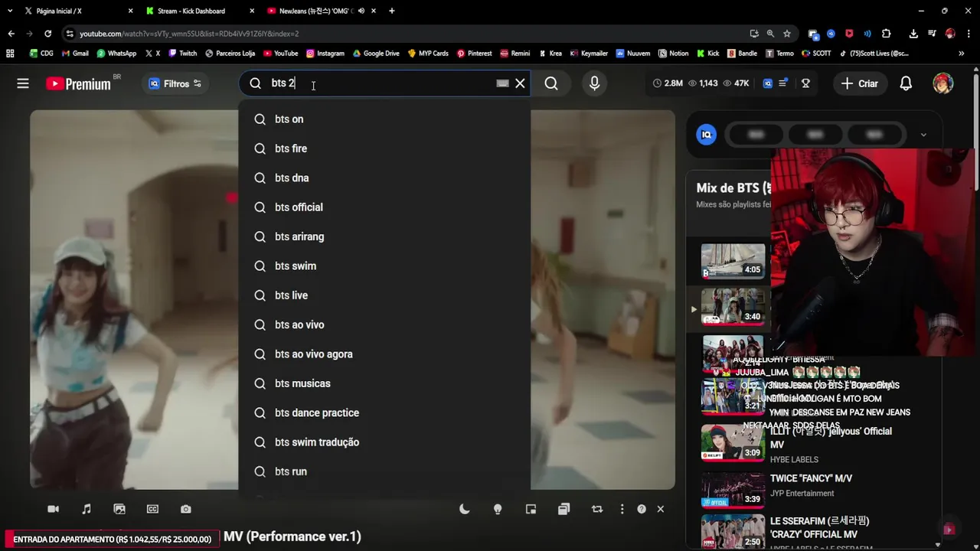Expand the bookmarks overflow chevron

[961, 54]
